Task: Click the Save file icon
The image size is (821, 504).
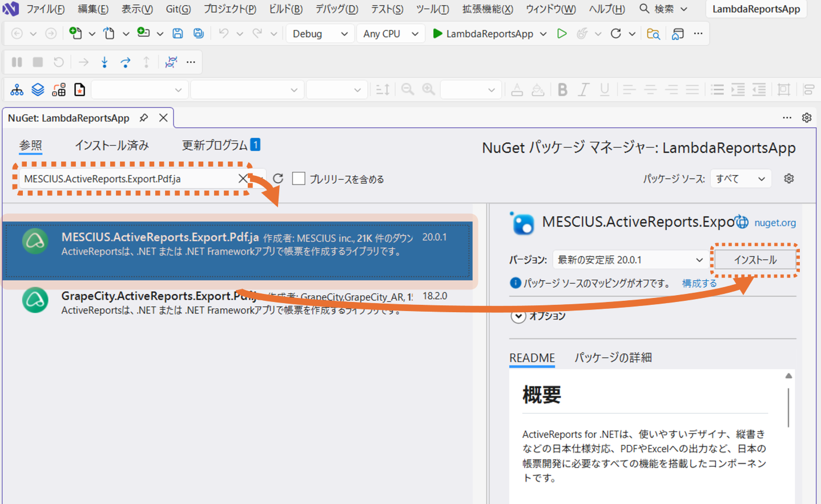Action: (178, 34)
